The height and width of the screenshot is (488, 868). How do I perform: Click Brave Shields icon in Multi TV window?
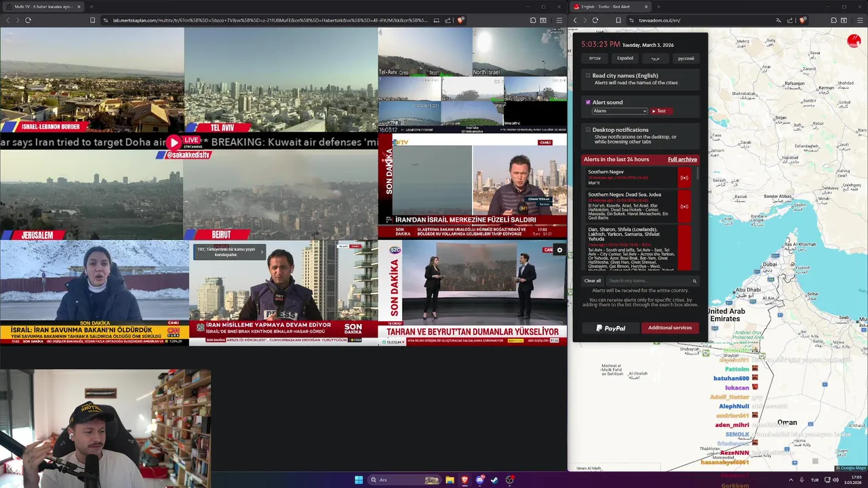click(x=460, y=20)
